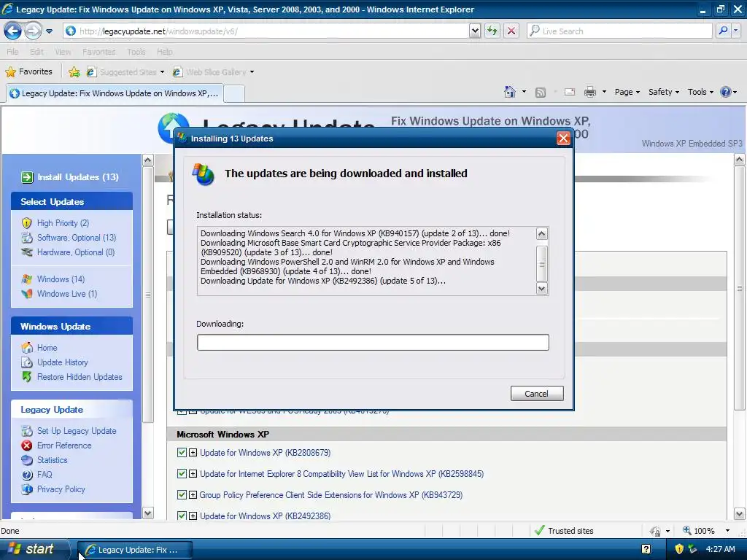Open the zoom level 100% dropdown
The width and height of the screenshot is (747, 560).
tap(727, 531)
